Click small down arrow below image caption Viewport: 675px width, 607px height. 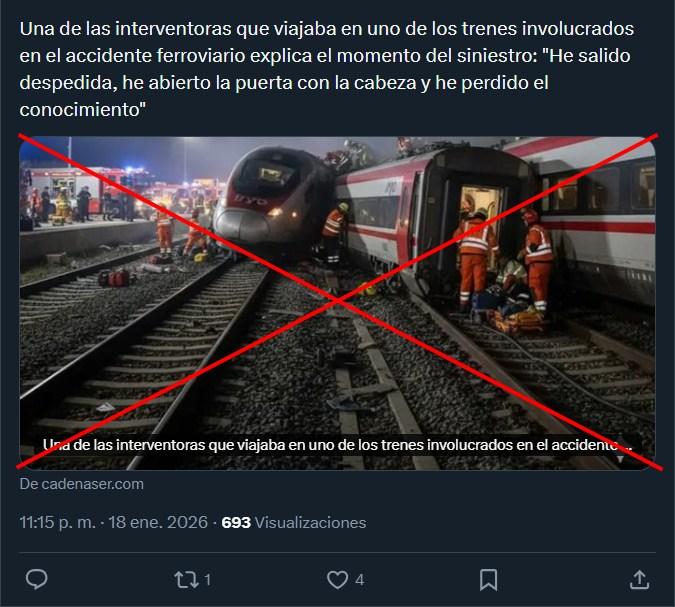pyautogui.click(x=621, y=459)
